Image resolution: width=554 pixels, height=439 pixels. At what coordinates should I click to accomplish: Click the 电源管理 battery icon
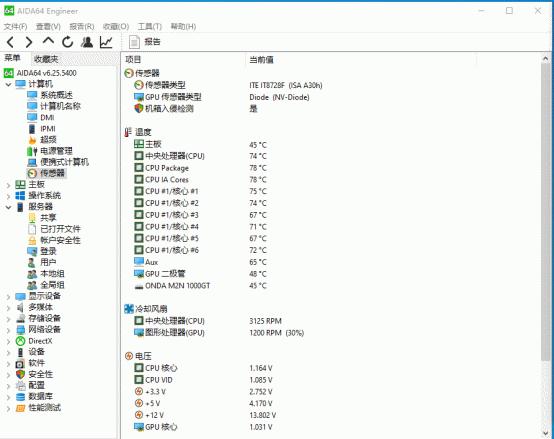(x=32, y=151)
